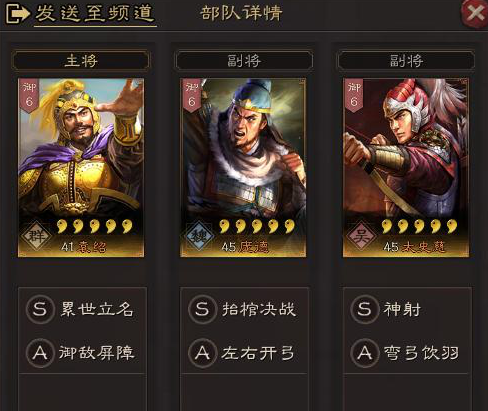Open the 太史慈 hero card
This screenshot has height=411, width=488.
406,168
